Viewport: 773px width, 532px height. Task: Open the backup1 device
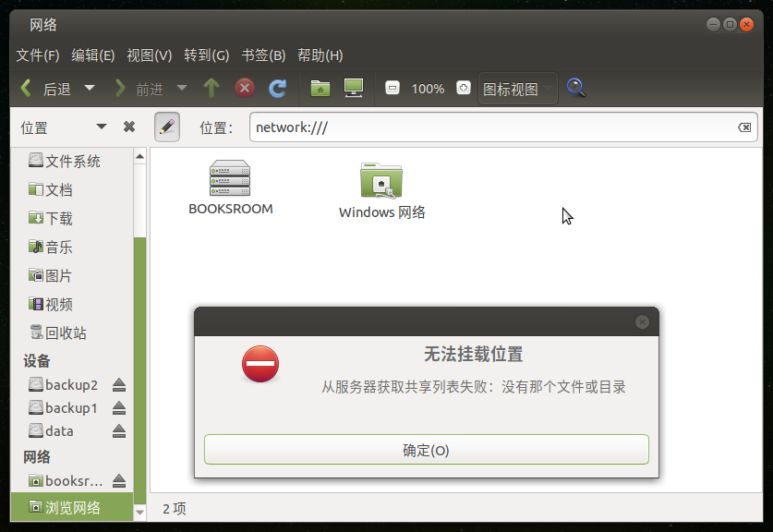coord(63,407)
